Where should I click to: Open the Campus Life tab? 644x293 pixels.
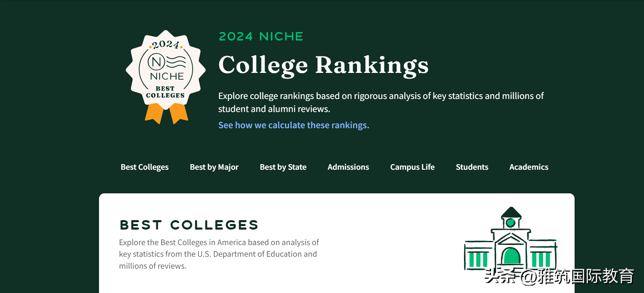tap(412, 167)
